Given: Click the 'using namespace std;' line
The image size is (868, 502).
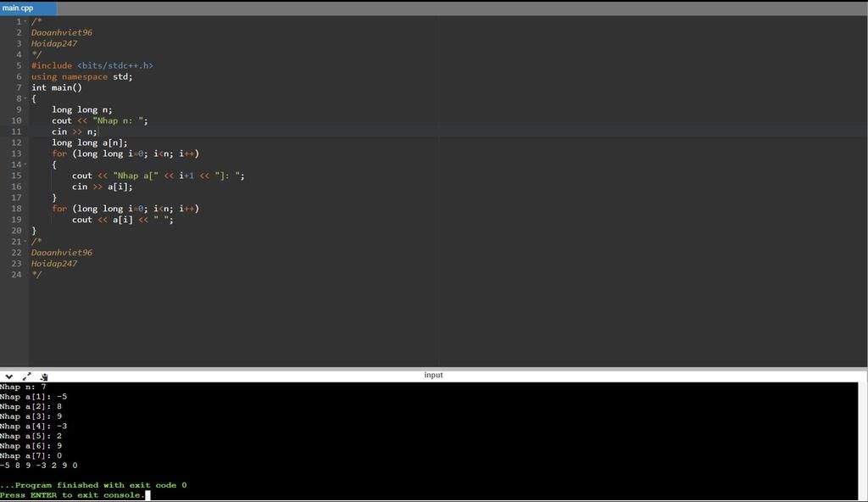Looking at the screenshot, I should click(x=82, y=76).
